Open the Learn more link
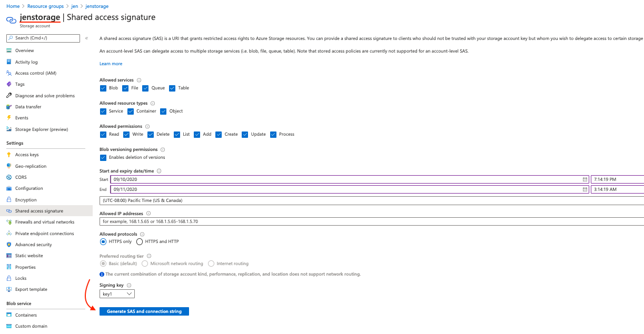 pyautogui.click(x=111, y=63)
